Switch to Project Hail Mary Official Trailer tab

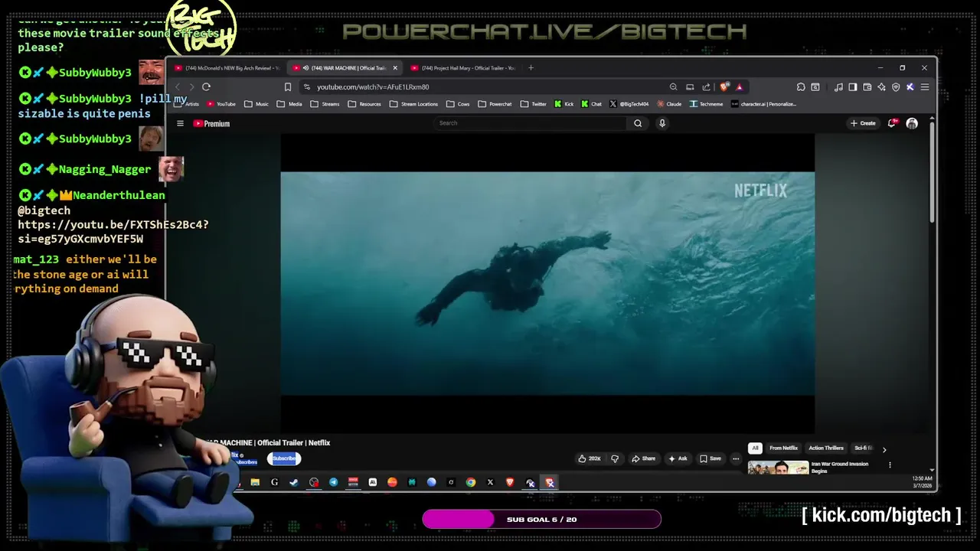(x=464, y=68)
